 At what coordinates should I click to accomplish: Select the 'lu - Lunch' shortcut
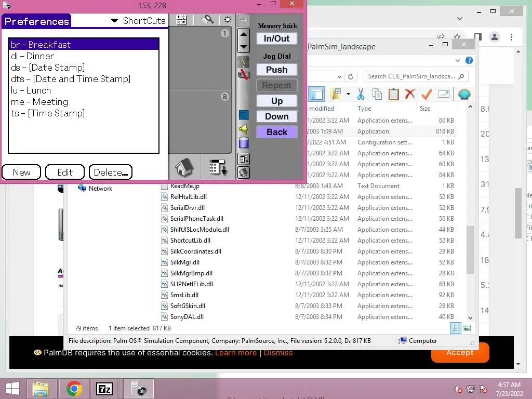(84, 90)
